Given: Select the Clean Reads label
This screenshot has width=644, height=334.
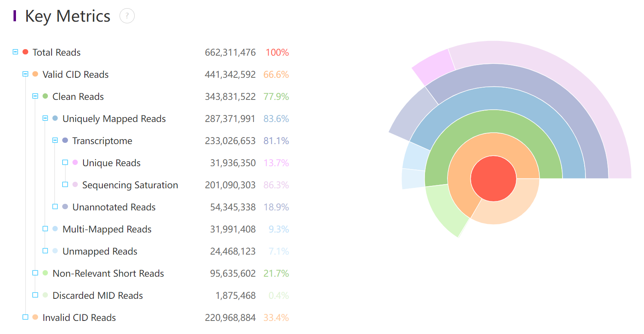Looking at the screenshot, I should coord(78,97).
